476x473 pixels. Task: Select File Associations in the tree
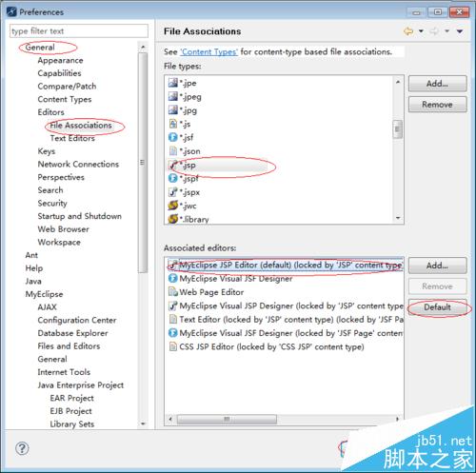click(x=81, y=126)
